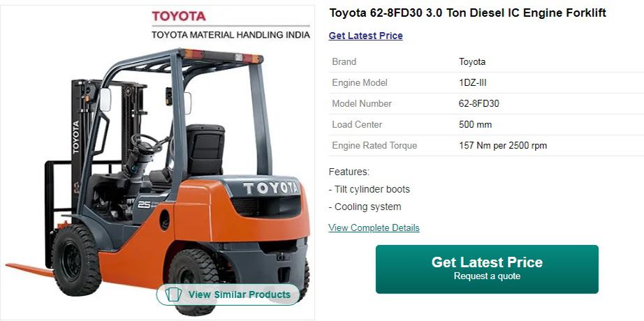Select the 1DZ-III engine model value
Image resolution: width=644 pixels, height=321 pixels.
[x=472, y=83]
